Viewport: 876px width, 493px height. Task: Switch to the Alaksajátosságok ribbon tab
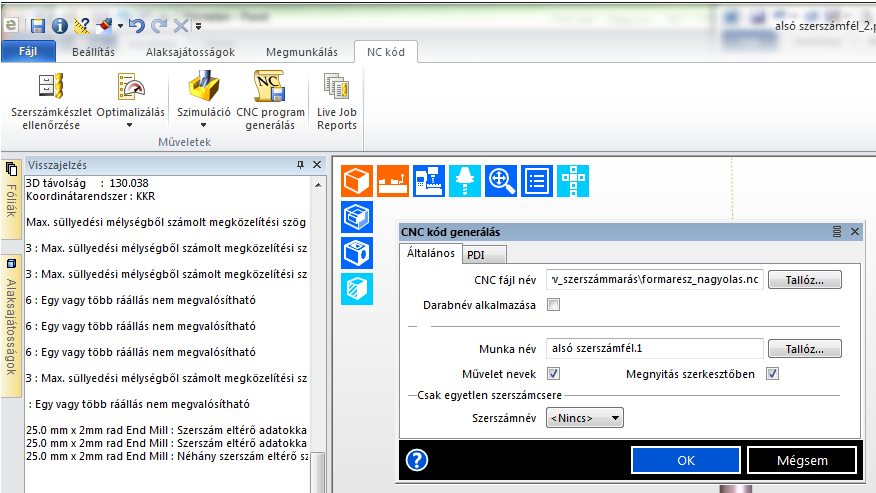click(191, 52)
